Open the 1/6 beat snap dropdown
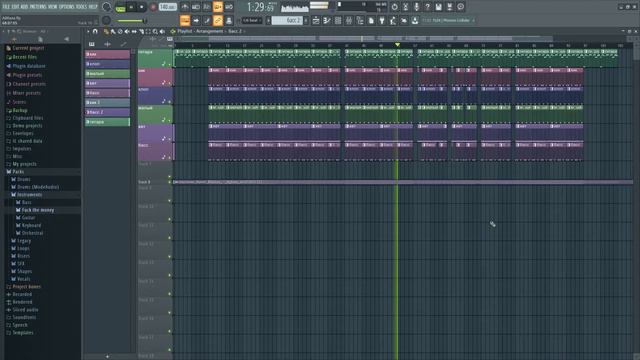 click(251, 20)
